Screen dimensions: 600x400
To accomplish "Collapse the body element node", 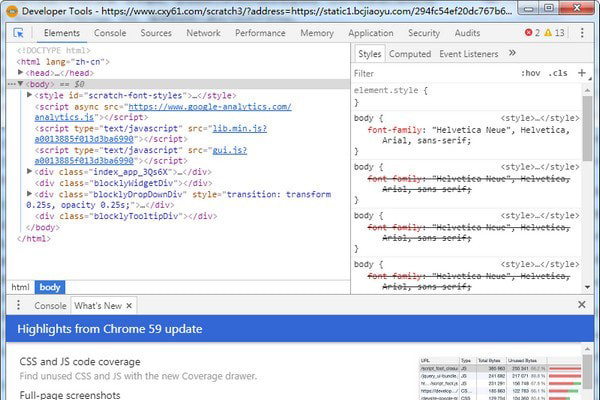I will (20, 84).
